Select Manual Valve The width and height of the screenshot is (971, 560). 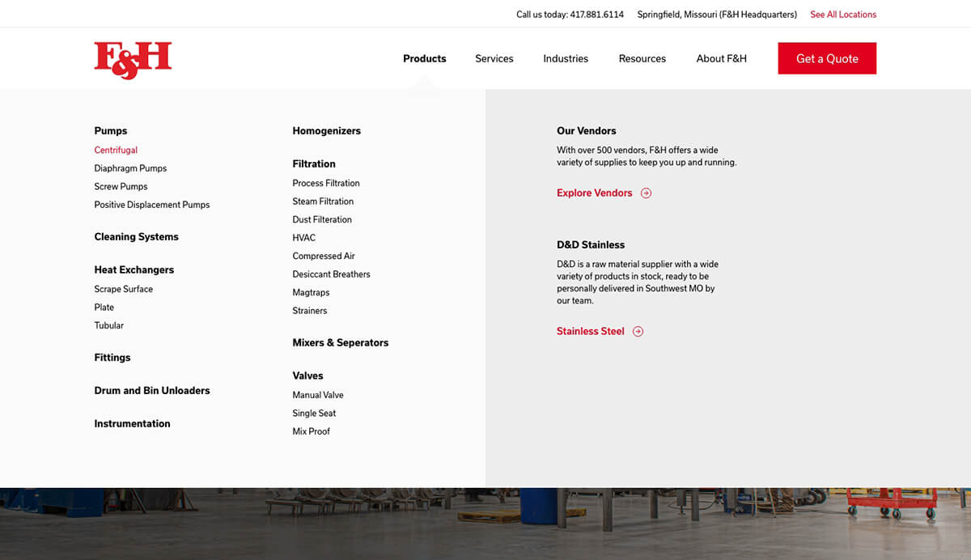318,395
